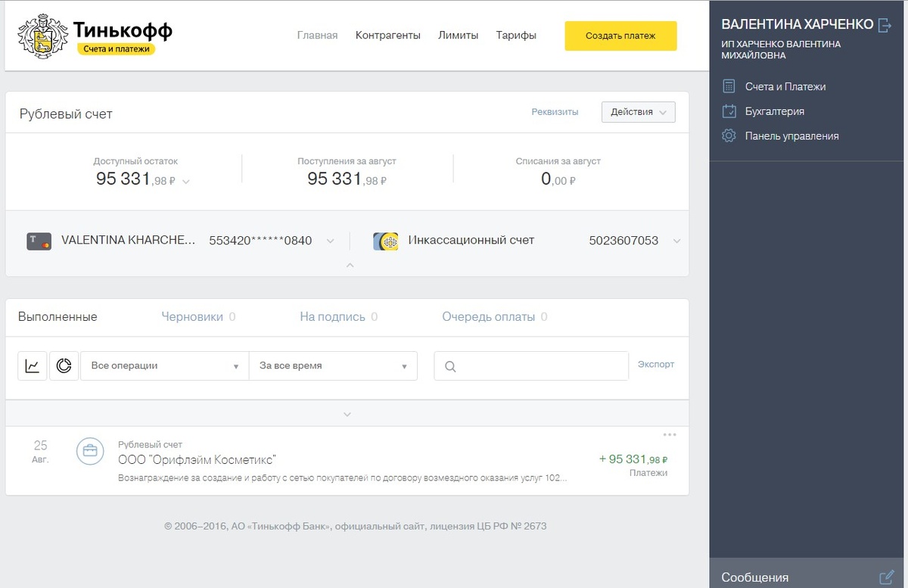Collapse the cards panel with up chevron
Image resolution: width=908 pixels, height=588 pixels.
(350, 265)
